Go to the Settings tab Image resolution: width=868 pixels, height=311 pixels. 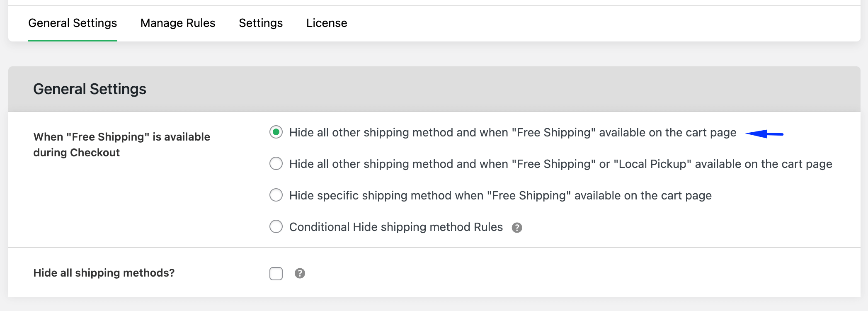coord(260,23)
